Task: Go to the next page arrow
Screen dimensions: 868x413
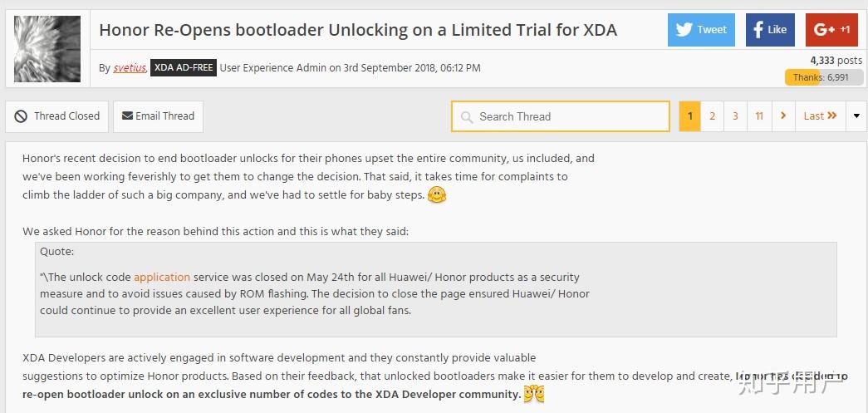Action: click(782, 116)
